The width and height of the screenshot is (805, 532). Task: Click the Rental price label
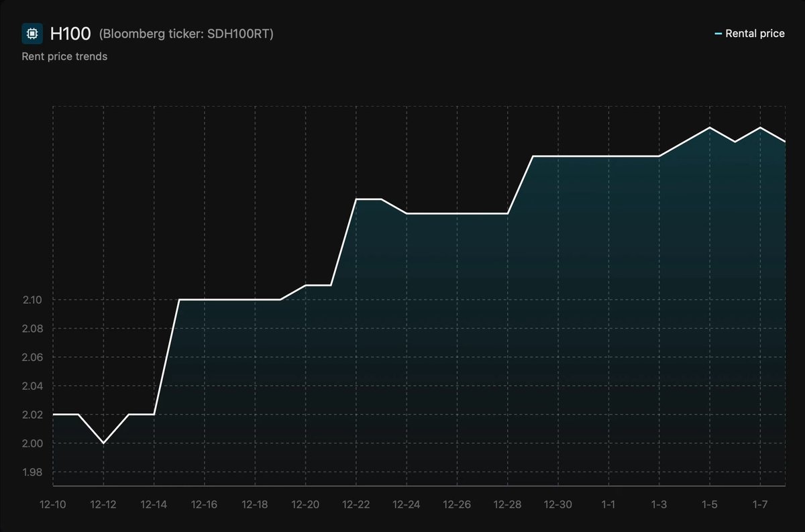tap(754, 33)
